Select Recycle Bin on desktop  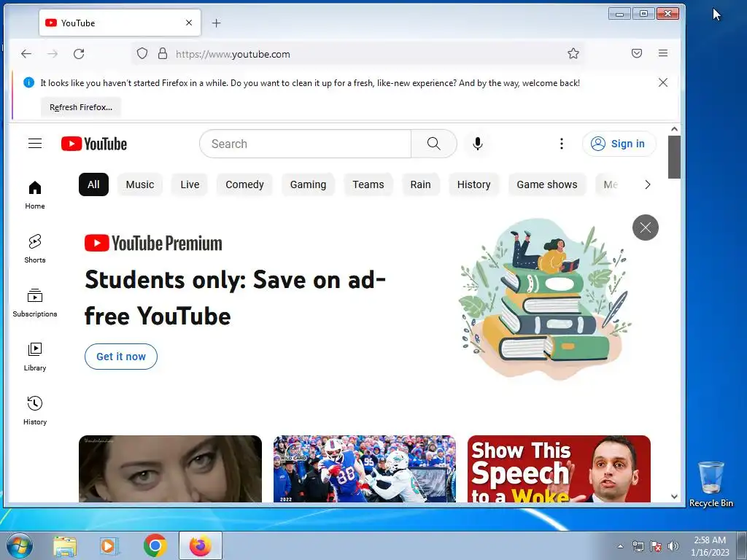(711, 484)
